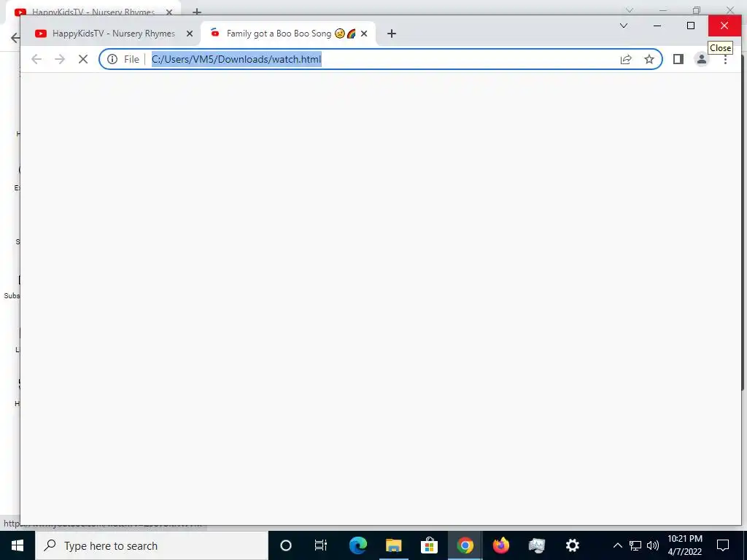Screen dimensions: 747x560
Task: Open the monitor app icon on taskbar
Action: [x=536, y=545]
